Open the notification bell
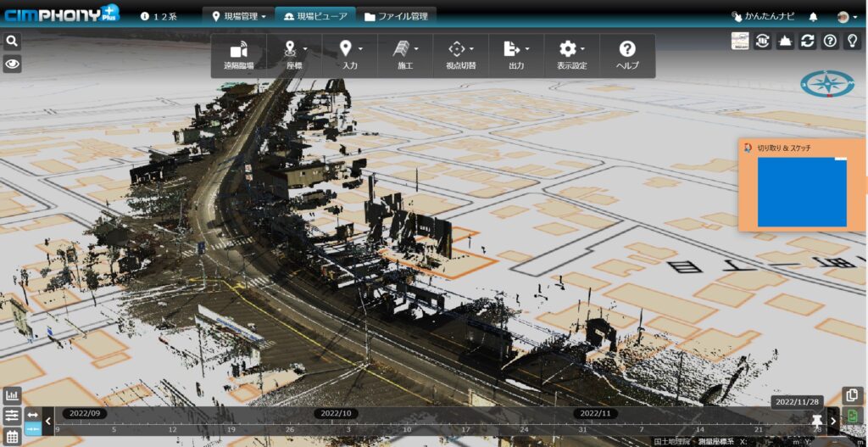Image resolution: width=868 pixels, height=447 pixels. coord(814,16)
